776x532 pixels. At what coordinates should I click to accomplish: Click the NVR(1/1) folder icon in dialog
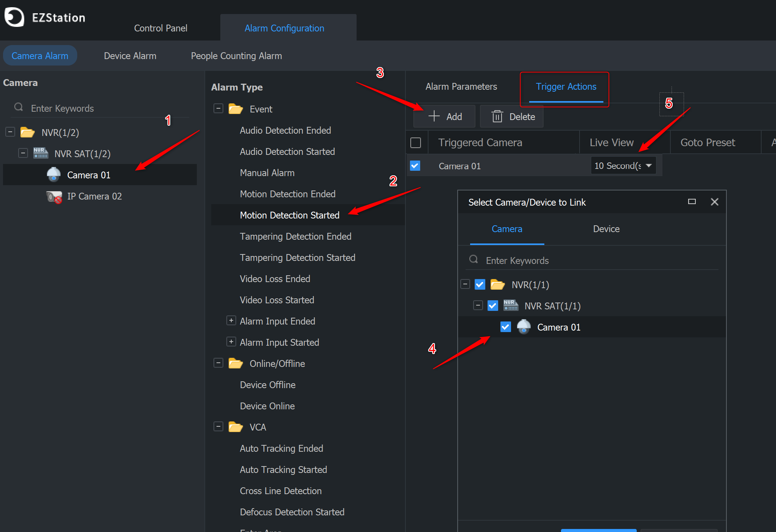click(x=497, y=284)
